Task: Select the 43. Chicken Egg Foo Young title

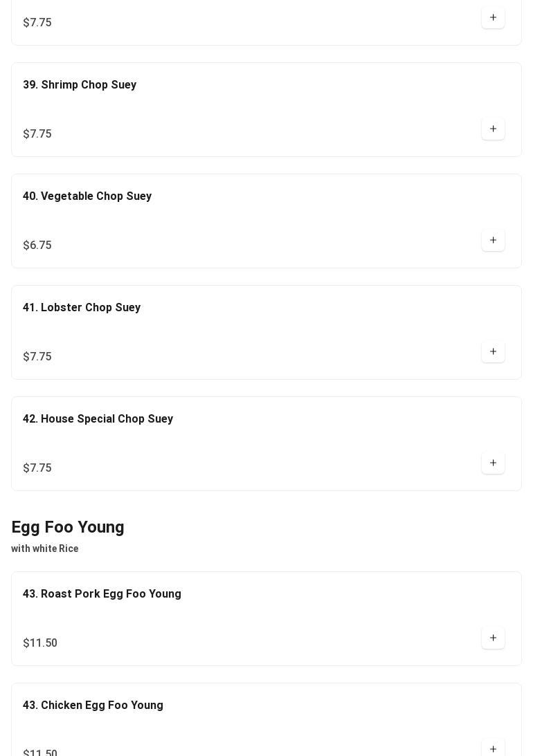Action: [x=93, y=706]
